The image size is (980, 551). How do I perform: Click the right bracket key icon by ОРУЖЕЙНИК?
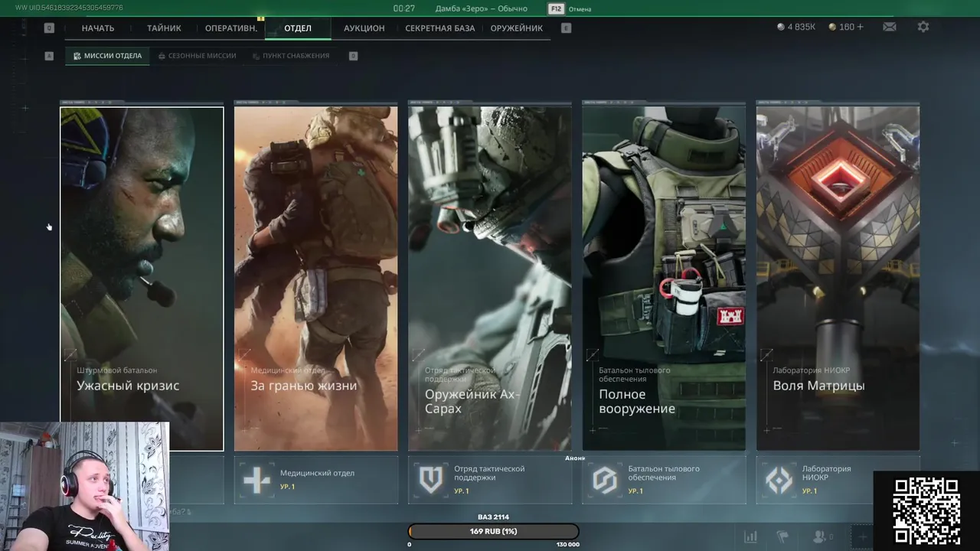coord(567,28)
